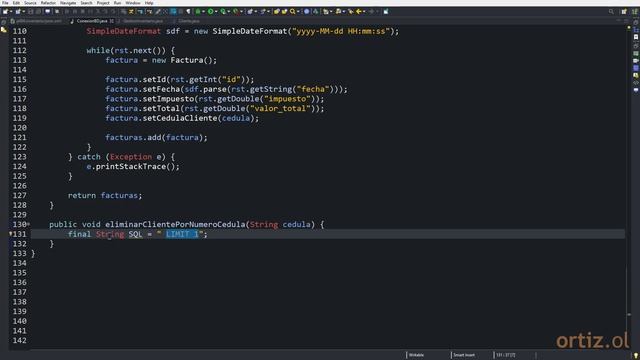Click the Coverage run icon
This screenshot has height=360, width=640.
click(x=223, y=11)
